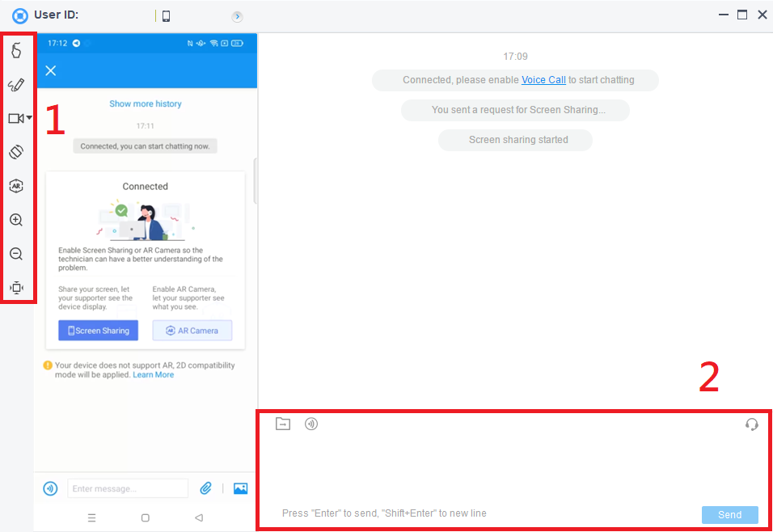The image size is (773, 532).
Task: Click the mobile device icon in title bar
Action: click(x=166, y=16)
